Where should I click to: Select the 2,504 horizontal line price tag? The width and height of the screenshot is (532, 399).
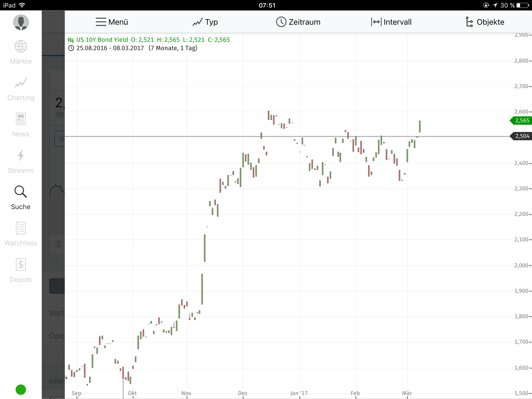(522, 136)
